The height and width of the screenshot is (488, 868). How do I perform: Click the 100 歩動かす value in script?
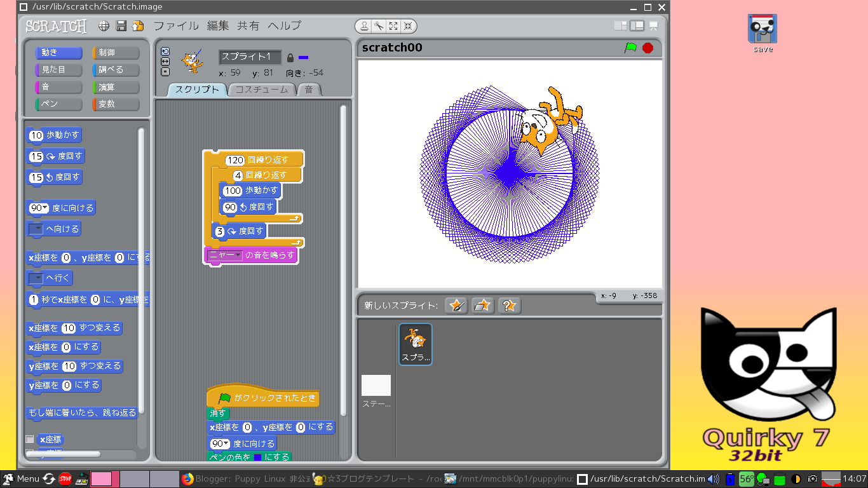233,191
